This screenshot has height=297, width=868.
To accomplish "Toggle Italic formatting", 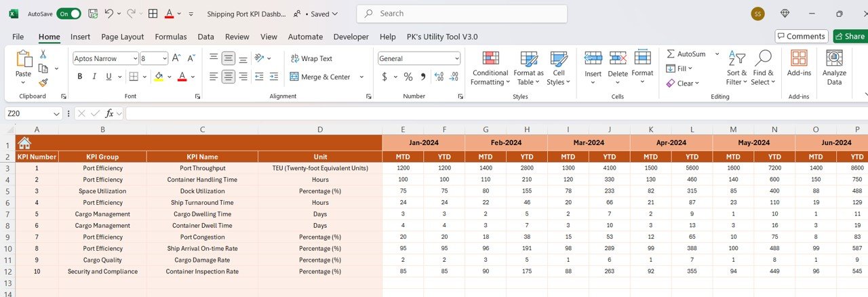I will (96, 77).
